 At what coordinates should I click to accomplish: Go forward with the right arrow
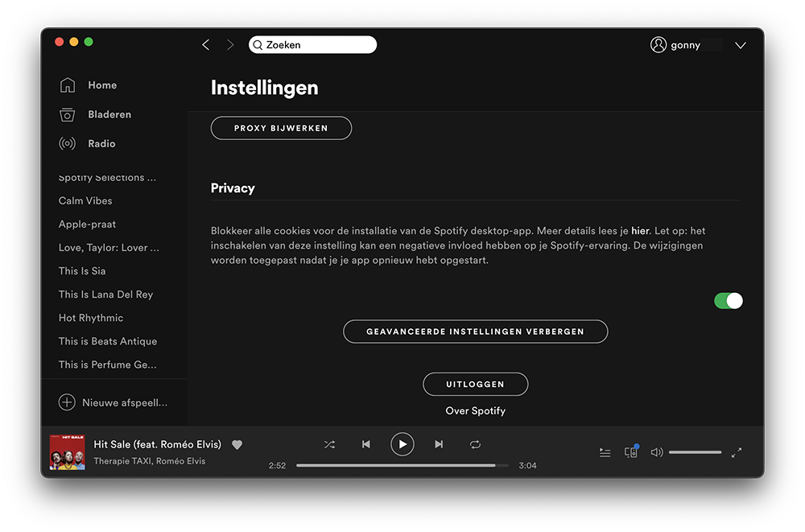[x=230, y=45]
